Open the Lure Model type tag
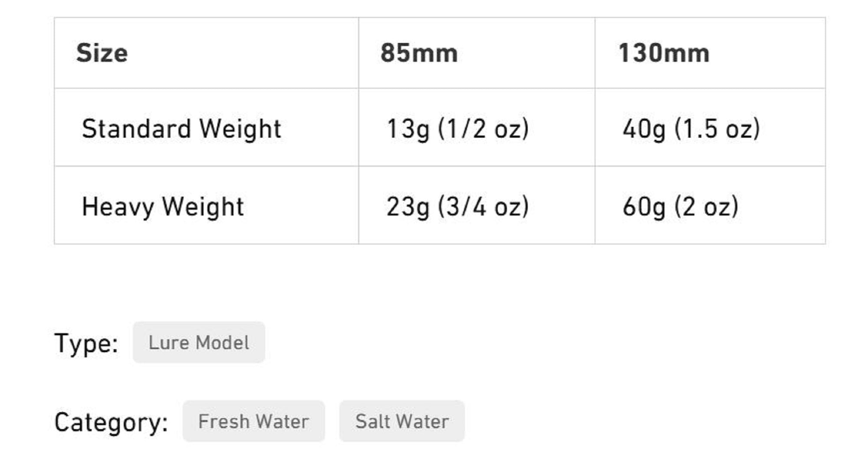868x476 pixels. [199, 343]
